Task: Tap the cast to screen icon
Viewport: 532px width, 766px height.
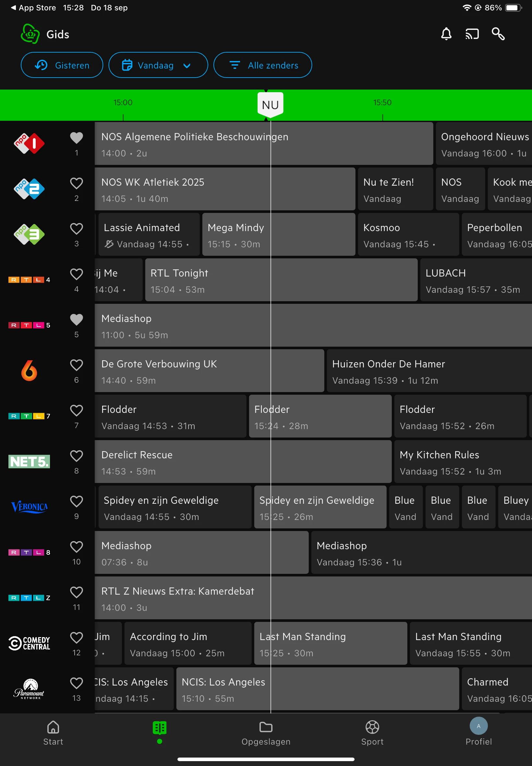Action: [x=472, y=34]
